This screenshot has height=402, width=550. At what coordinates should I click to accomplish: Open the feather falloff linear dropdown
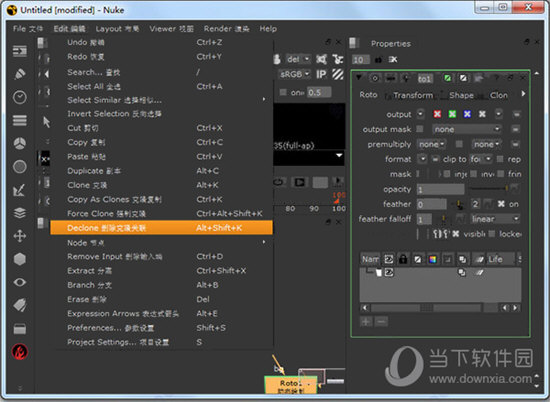(495, 219)
